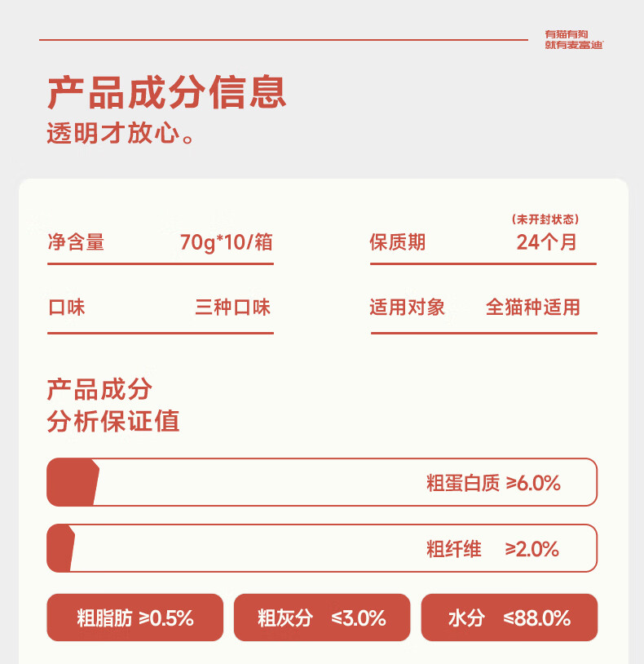Click the red fill of the 粗纤维 bar

pos(60,548)
